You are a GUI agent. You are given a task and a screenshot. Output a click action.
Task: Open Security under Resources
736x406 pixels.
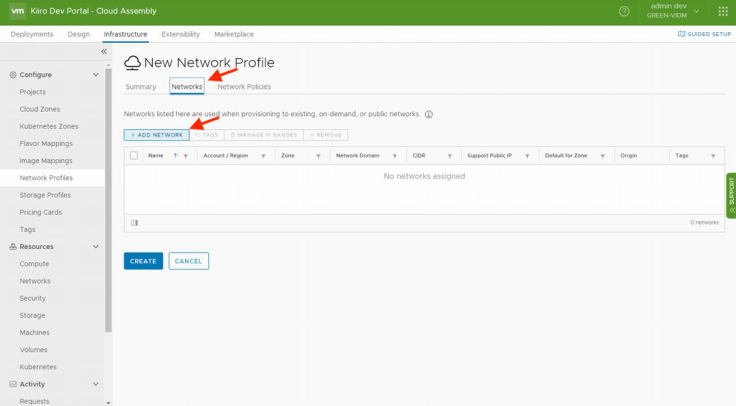click(32, 298)
